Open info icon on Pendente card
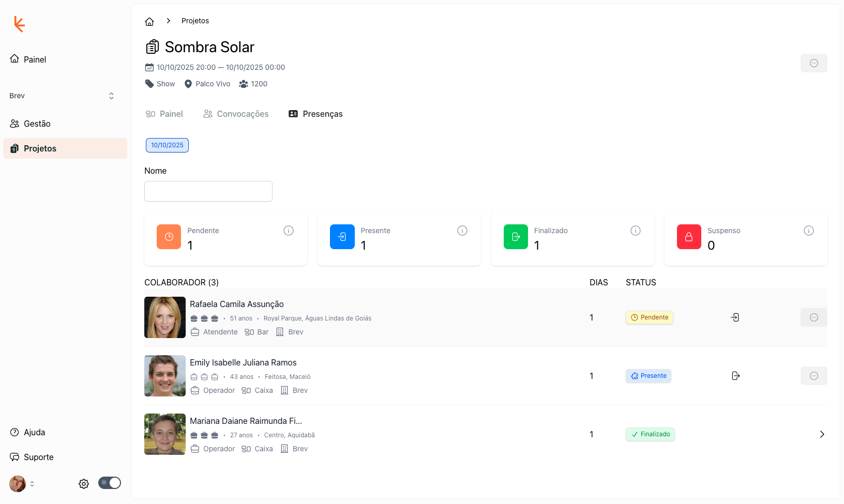Screen dimensions: 844x504 tap(289, 231)
